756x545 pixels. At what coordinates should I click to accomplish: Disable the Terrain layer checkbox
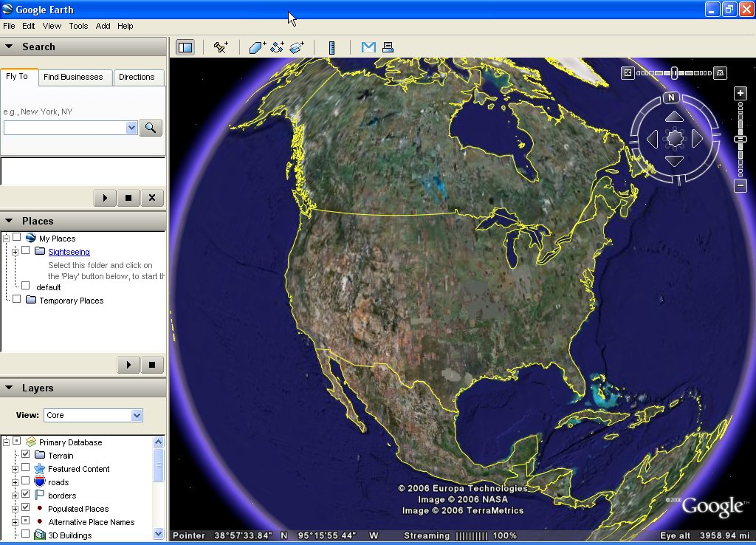(x=26, y=454)
